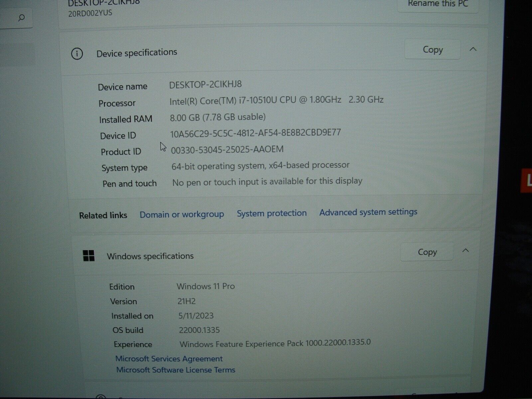Open Domain or workgroup link
The height and width of the screenshot is (399, 532).
pos(182,214)
